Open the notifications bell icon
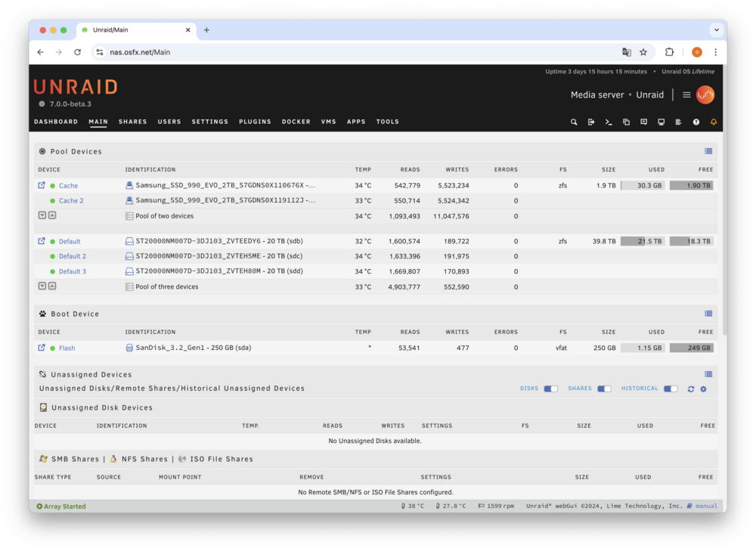The height and width of the screenshot is (551, 756). coord(714,122)
